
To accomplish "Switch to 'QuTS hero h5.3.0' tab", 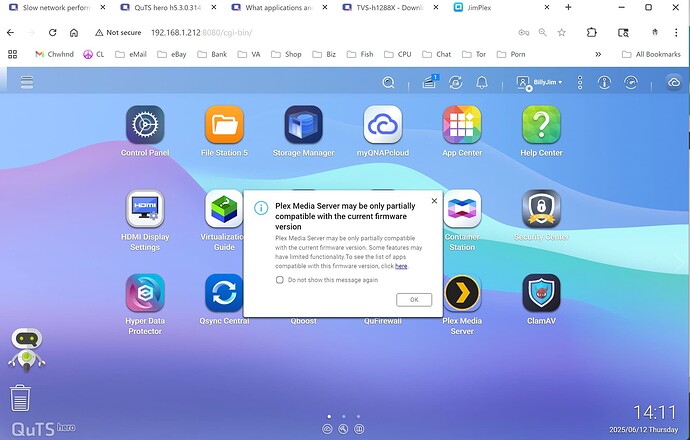I will click(167, 7).
